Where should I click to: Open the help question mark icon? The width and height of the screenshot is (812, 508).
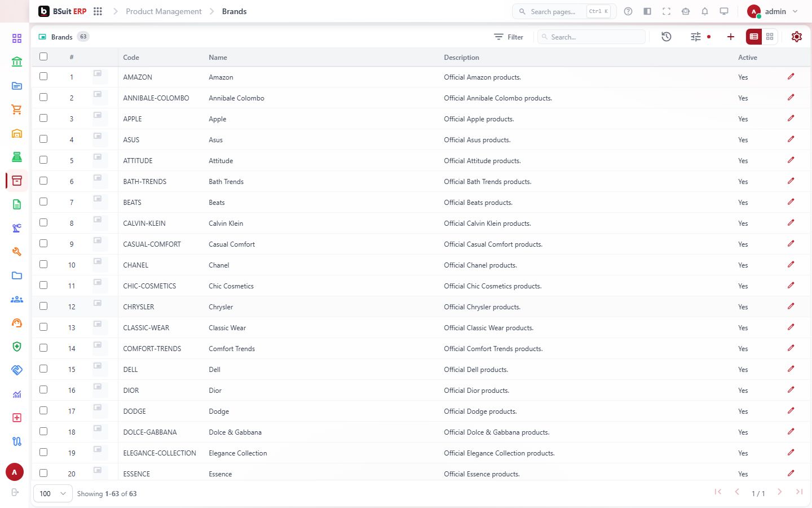[628, 11]
